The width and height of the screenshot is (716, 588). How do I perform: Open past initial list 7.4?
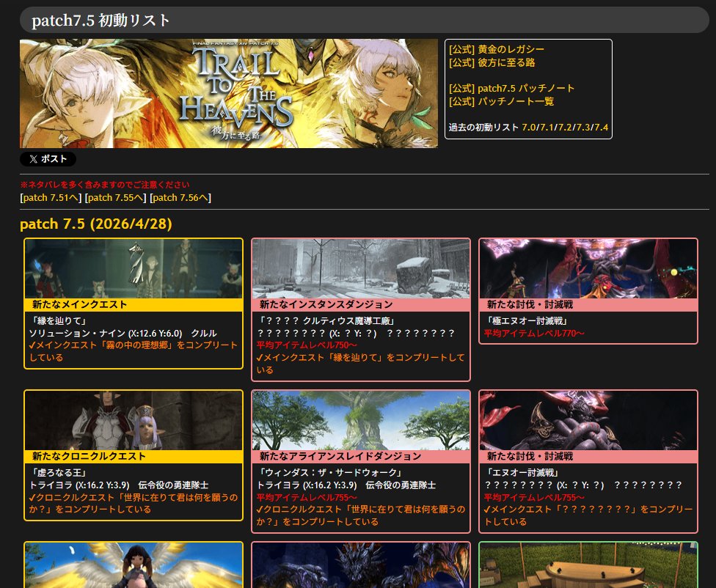tap(601, 128)
